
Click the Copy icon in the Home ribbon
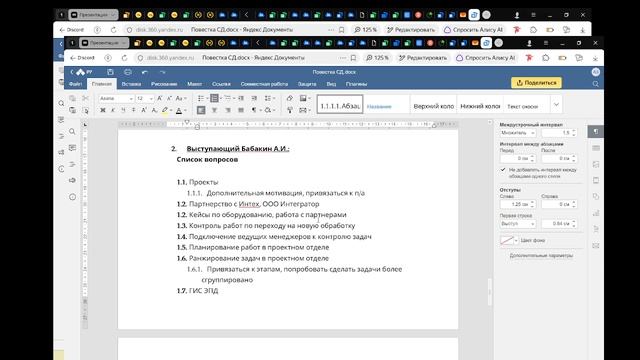click(x=72, y=98)
